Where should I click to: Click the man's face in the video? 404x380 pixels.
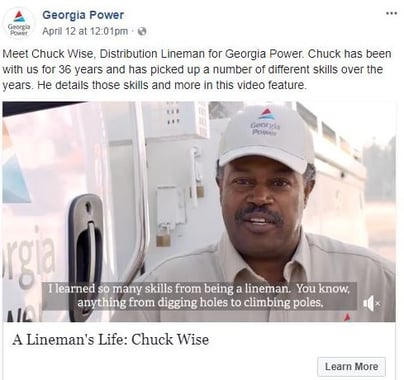(x=262, y=202)
